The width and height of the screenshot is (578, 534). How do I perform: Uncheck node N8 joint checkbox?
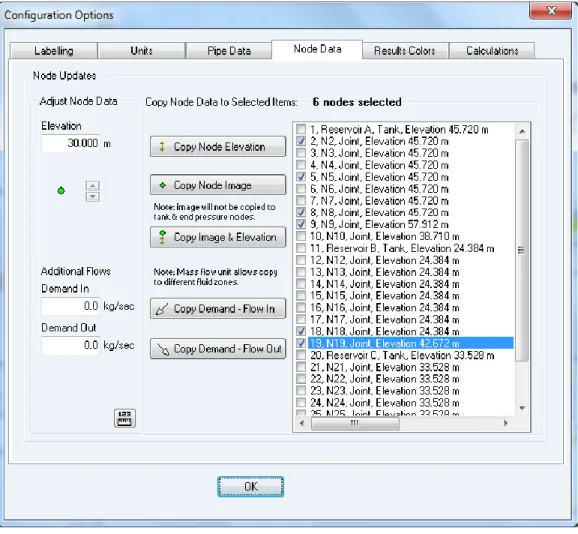301,212
